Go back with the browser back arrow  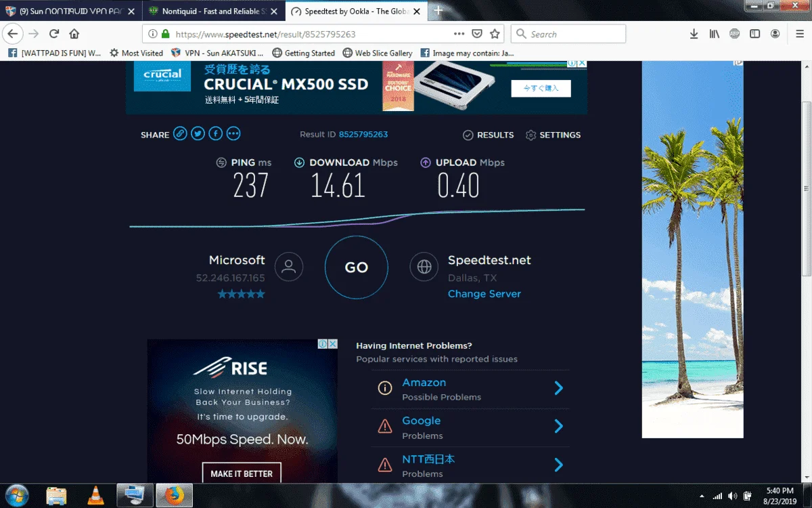tap(12, 34)
